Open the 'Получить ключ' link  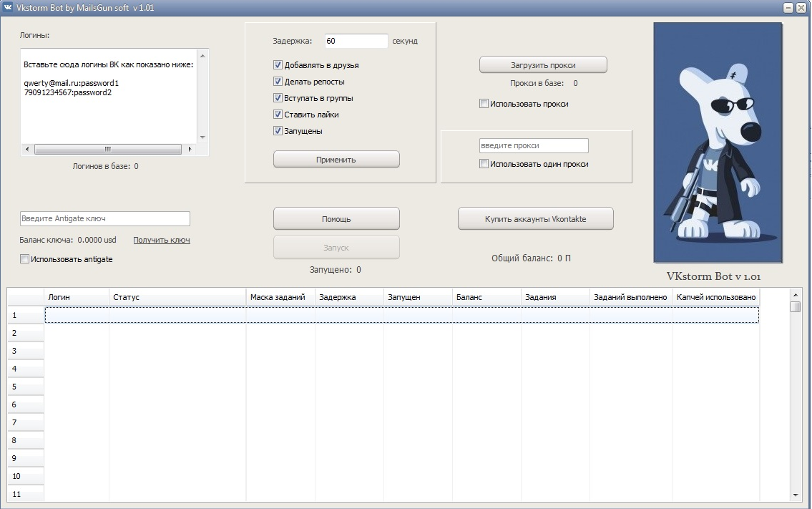[162, 241]
